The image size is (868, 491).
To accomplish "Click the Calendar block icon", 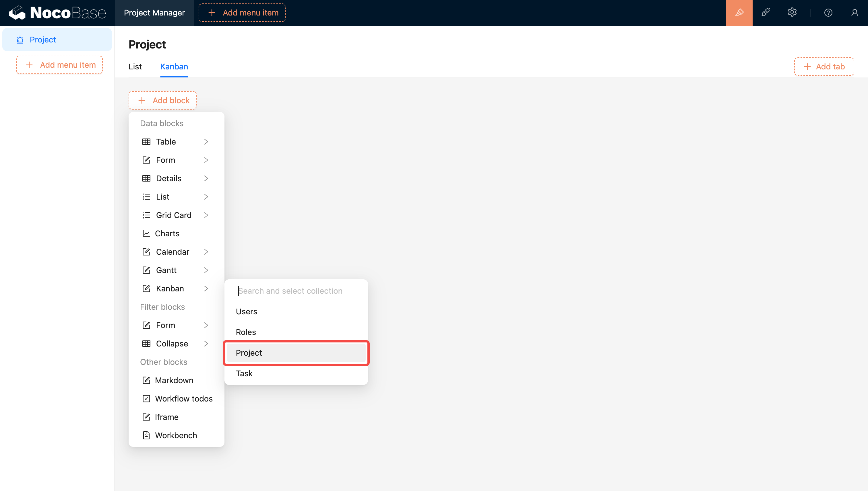I will coord(146,252).
